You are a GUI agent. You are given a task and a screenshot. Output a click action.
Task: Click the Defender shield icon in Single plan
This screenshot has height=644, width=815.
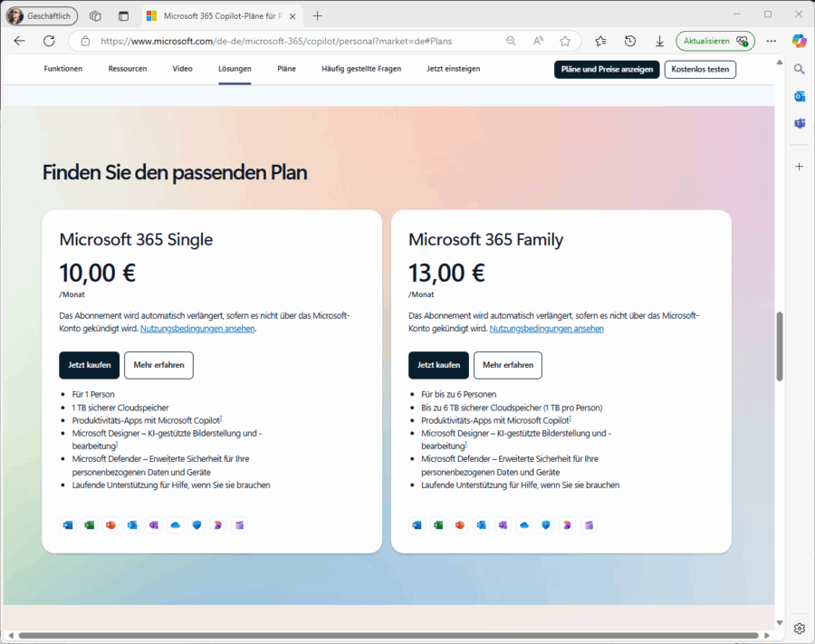[x=197, y=525]
